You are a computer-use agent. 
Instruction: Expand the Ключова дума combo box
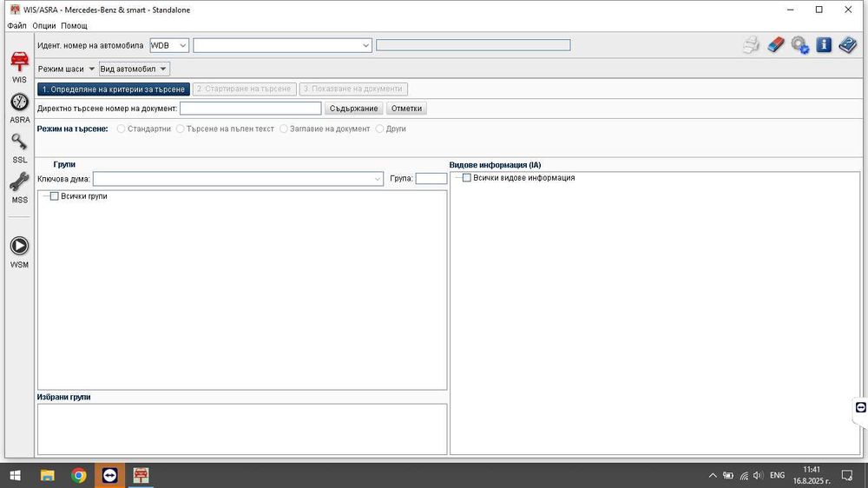[x=377, y=179]
